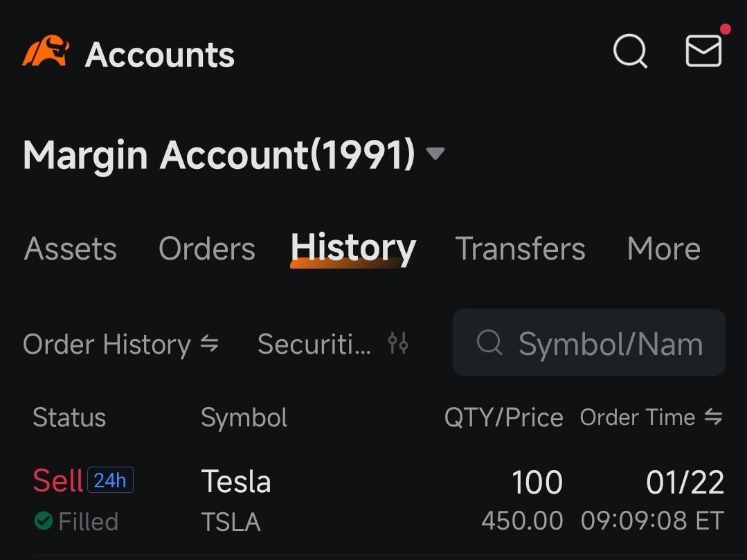Toggle Order Time sort arrows icon
This screenshot has width=747, height=560.
pos(713,417)
